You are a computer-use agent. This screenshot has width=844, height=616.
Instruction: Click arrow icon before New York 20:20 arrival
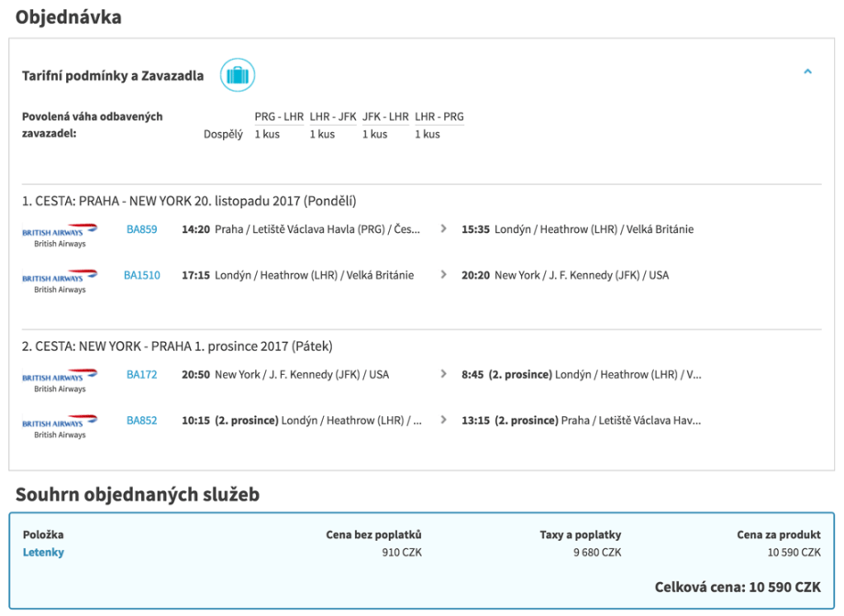[444, 275]
